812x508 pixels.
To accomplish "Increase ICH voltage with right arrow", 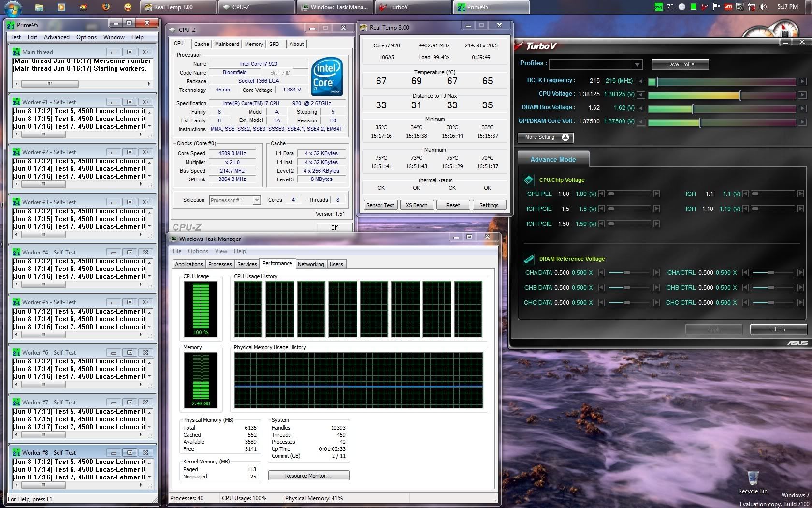I will pyautogui.click(x=800, y=194).
